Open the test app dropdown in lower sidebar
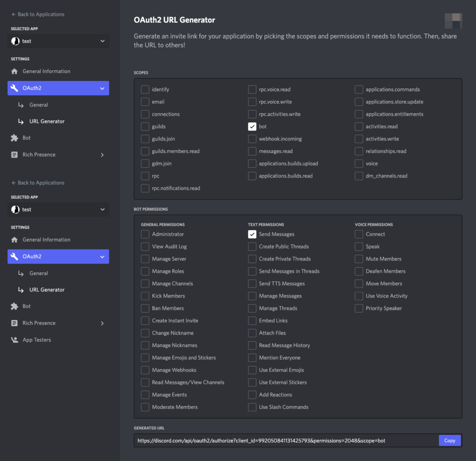 102,210
